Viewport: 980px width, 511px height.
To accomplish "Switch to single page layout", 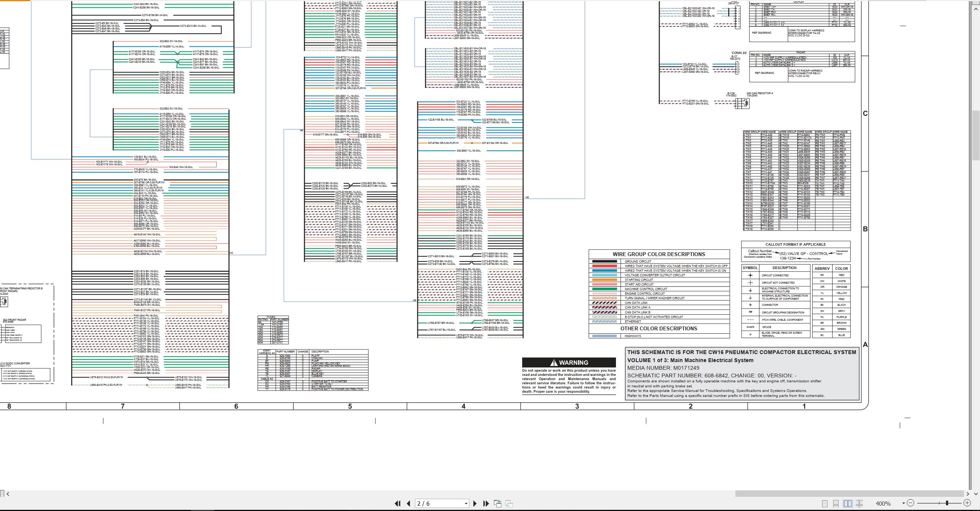I will [x=825, y=504].
